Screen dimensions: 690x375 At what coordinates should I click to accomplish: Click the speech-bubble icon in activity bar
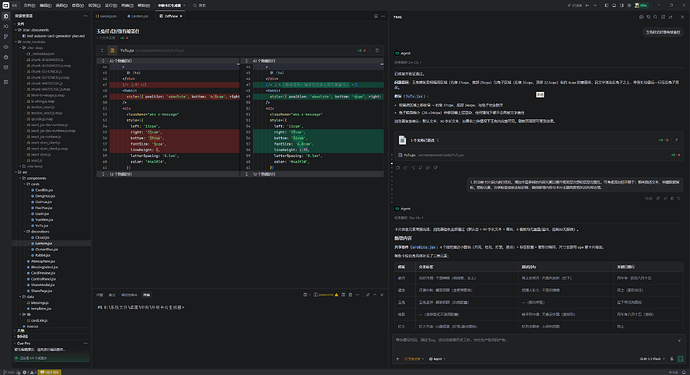coord(6,68)
